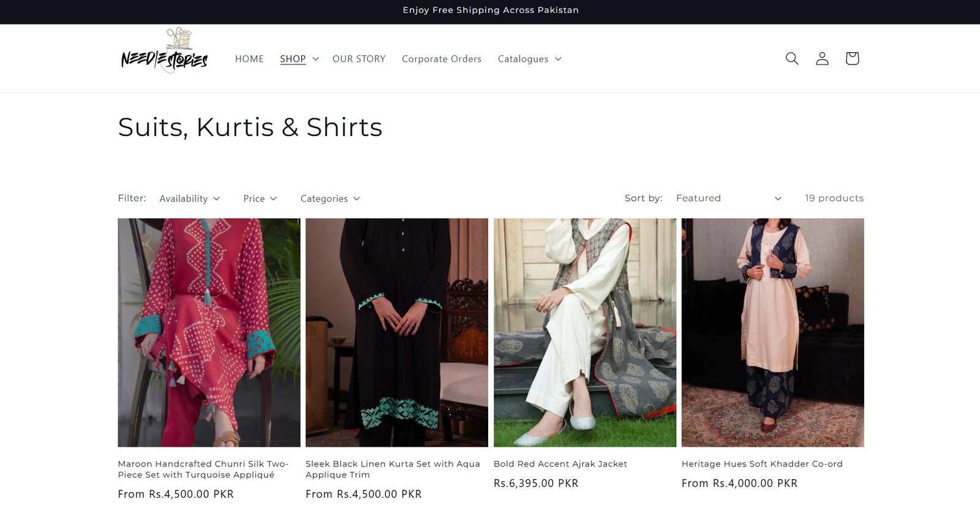Open Maroon Handcrafted Chunri Silk set link
This screenshot has height=505, width=980.
tap(203, 469)
